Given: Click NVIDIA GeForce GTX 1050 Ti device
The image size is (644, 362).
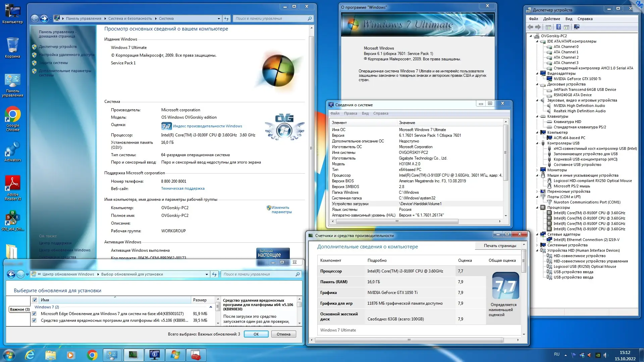Looking at the screenshot, I should click(x=577, y=79).
